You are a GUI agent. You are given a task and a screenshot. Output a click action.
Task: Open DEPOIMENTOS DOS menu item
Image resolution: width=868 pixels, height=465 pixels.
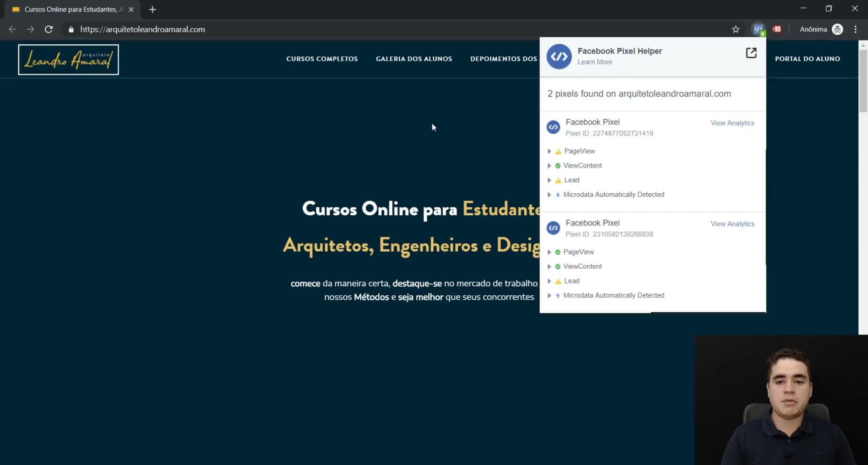(504, 59)
